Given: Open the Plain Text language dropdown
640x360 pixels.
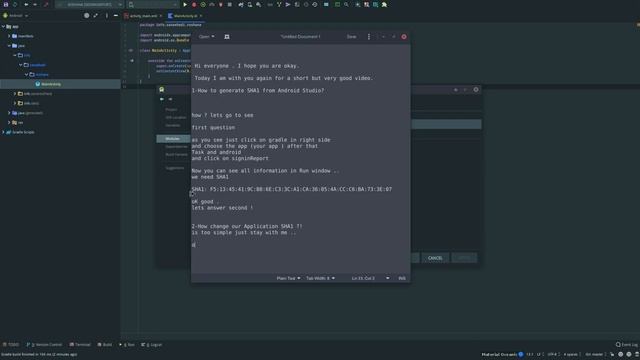Looking at the screenshot, I should (288, 278).
